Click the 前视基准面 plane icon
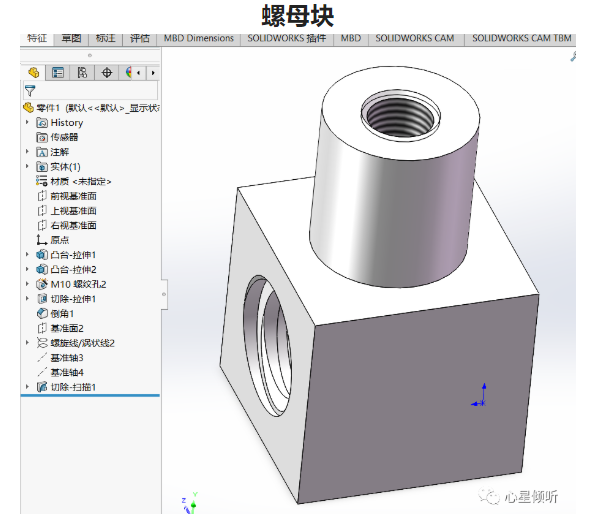Viewport: 589px width, 514px height. (x=42, y=196)
